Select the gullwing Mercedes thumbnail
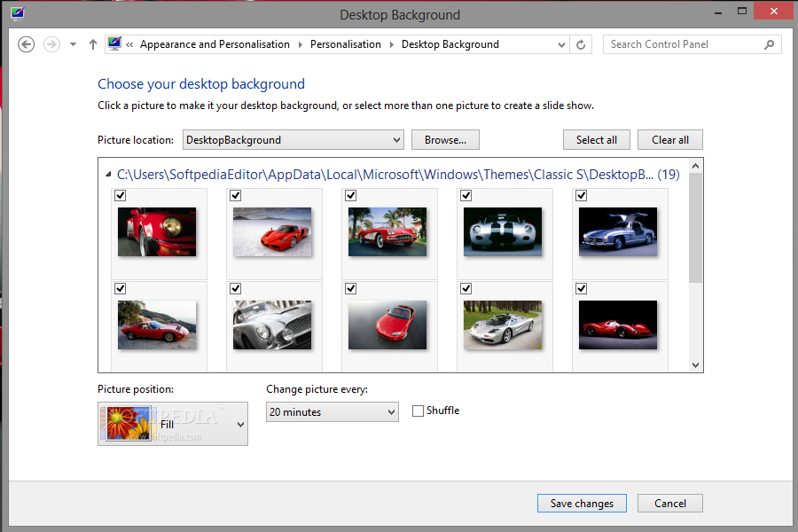 [x=618, y=231]
